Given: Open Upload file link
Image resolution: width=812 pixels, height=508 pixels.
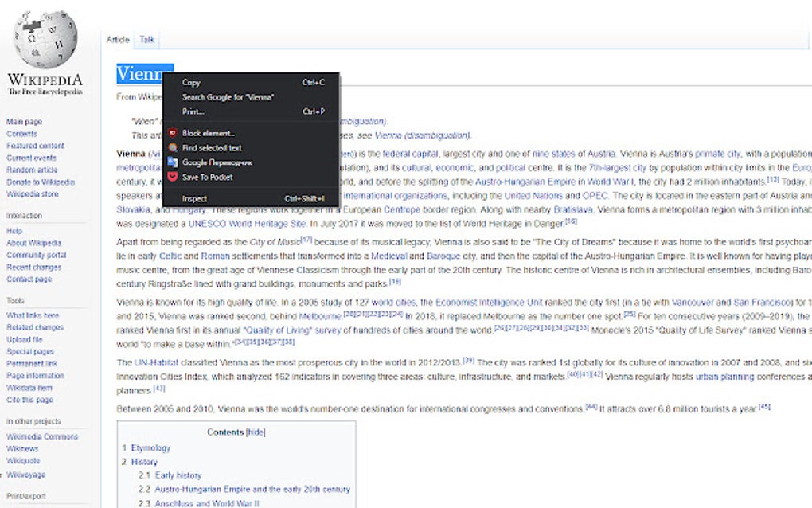Looking at the screenshot, I should coord(25,339).
